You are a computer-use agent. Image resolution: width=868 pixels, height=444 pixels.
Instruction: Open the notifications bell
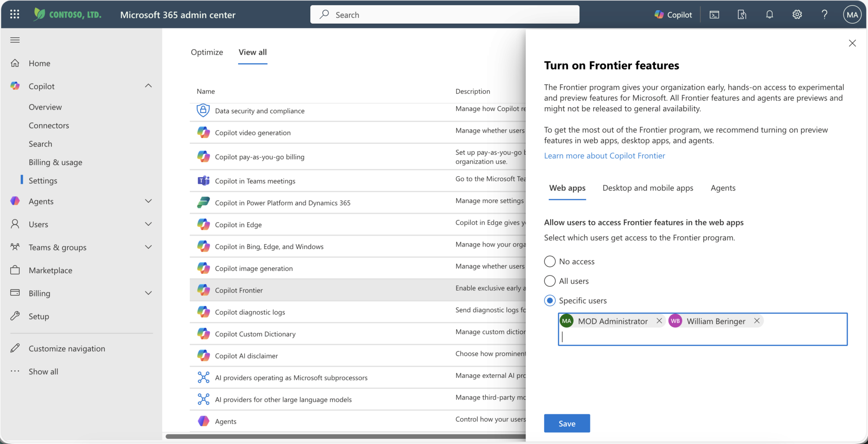click(770, 14)
